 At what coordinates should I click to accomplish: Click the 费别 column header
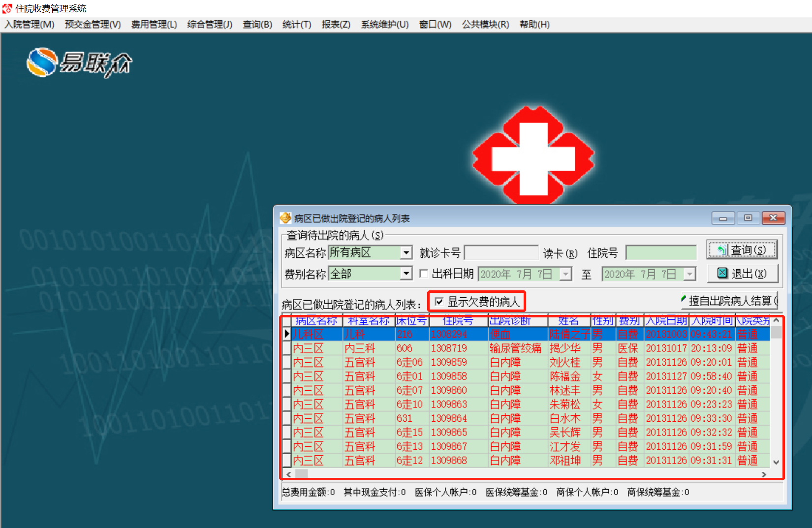pos(630,321)
